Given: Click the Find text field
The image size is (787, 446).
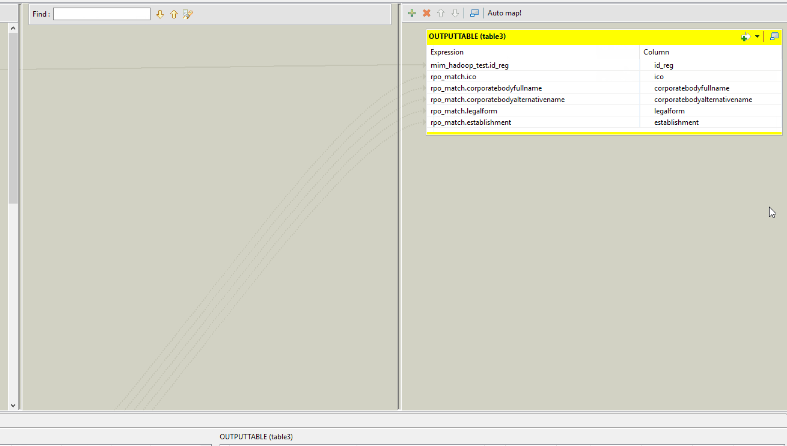Looking at the screenshot, I should [102, 14].
